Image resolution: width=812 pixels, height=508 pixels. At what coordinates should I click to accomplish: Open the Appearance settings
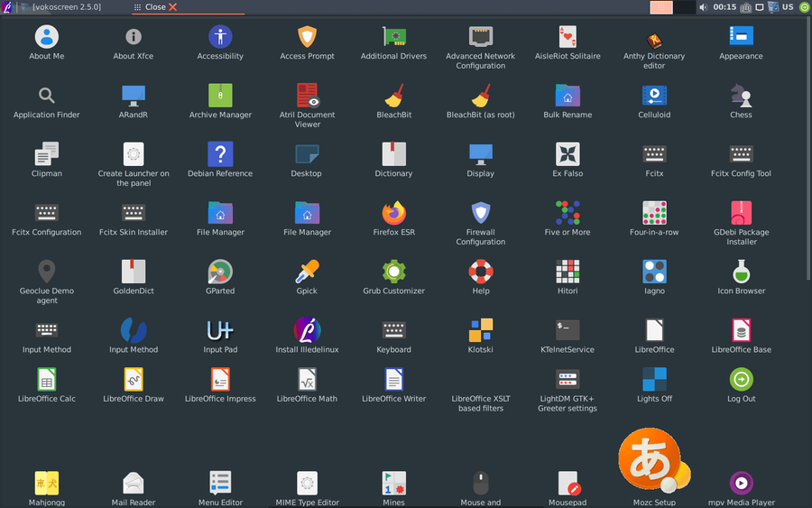click(x=741, y=42)
